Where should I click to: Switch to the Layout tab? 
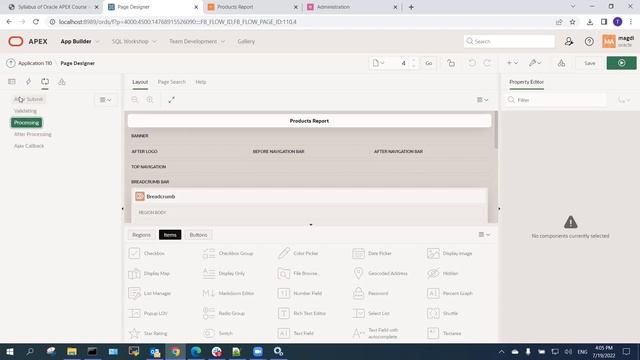[140, 82]
